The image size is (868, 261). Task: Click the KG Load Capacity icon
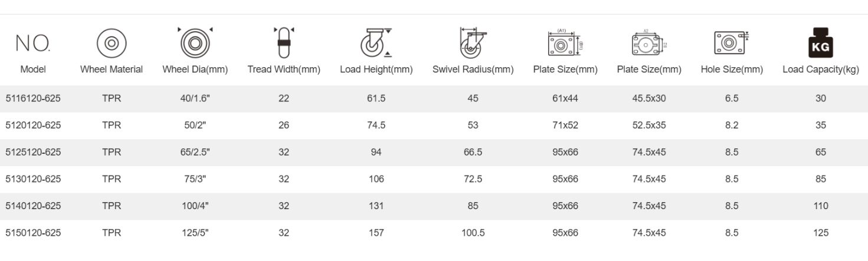click(x=820, y=42)
